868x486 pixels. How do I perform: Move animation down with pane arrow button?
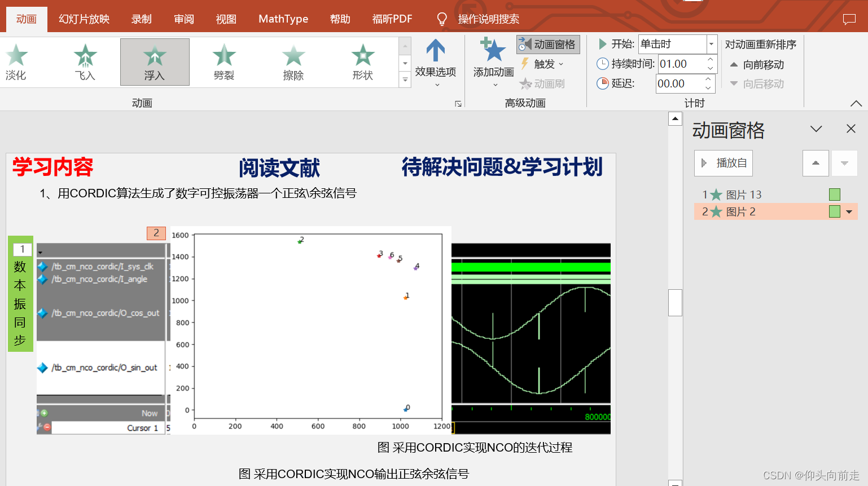click(844, 163)
